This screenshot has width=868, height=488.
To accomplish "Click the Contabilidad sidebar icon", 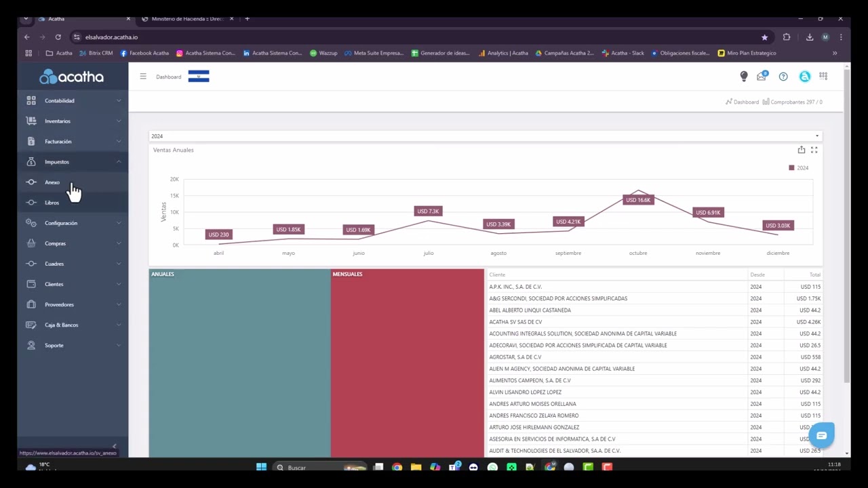I will (31, 100).
